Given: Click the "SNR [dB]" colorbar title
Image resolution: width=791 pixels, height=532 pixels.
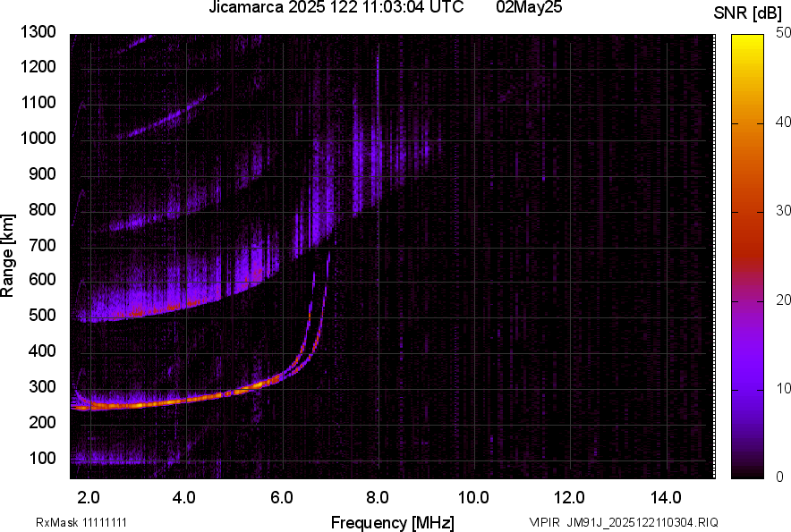Looking at the screenshot, I should tap(748, 13).
